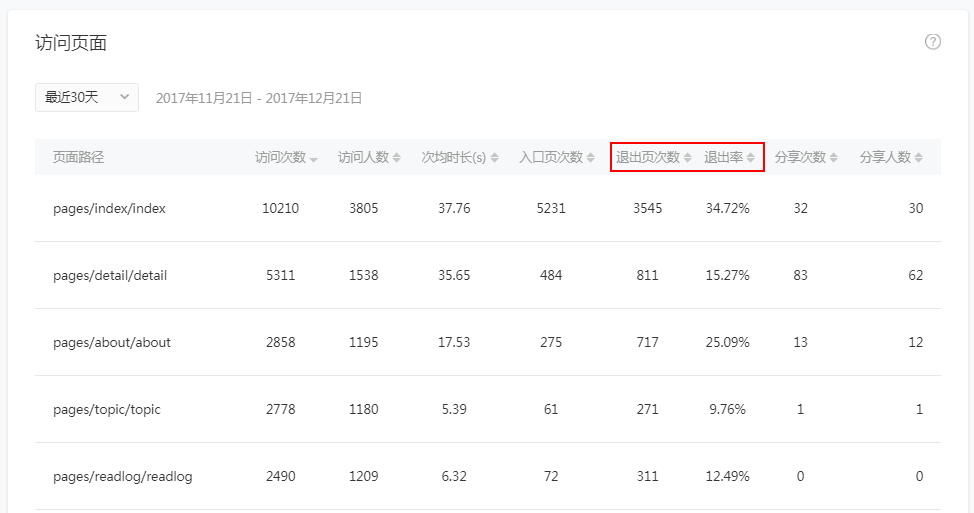Open the pages/detail/detail page path
Image resolution: width=974 pixels, height=513 pixels.
point(110,276)
